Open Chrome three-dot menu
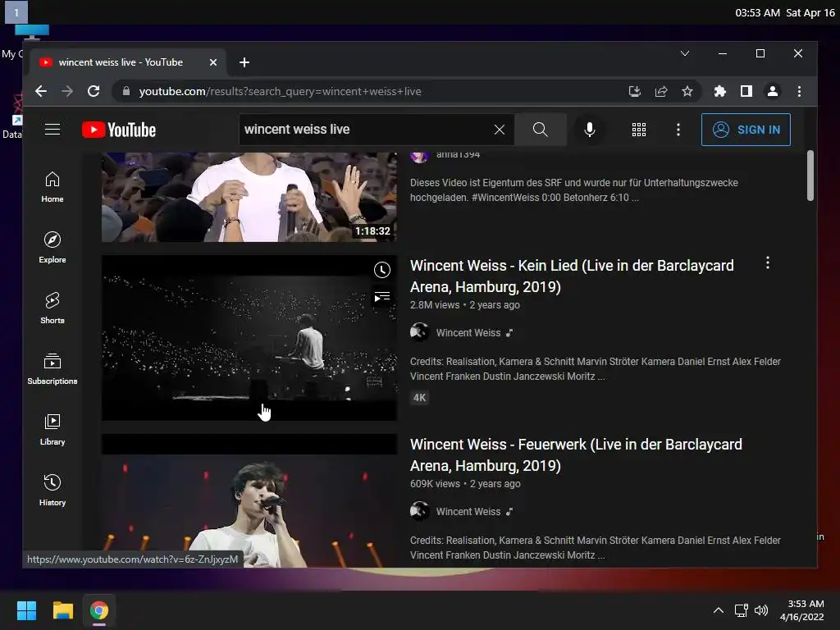 [799, 92]
